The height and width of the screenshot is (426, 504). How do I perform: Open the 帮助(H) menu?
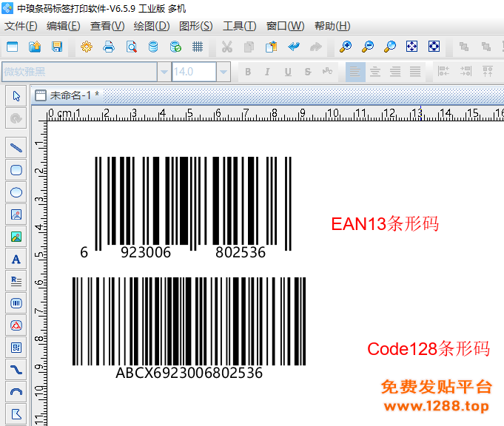coord(332,26)
